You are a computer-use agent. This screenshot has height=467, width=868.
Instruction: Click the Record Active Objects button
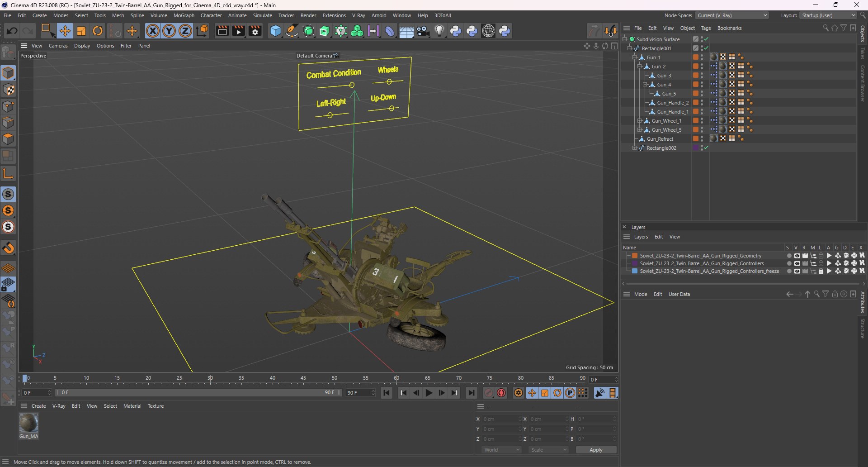pos(488,393)
